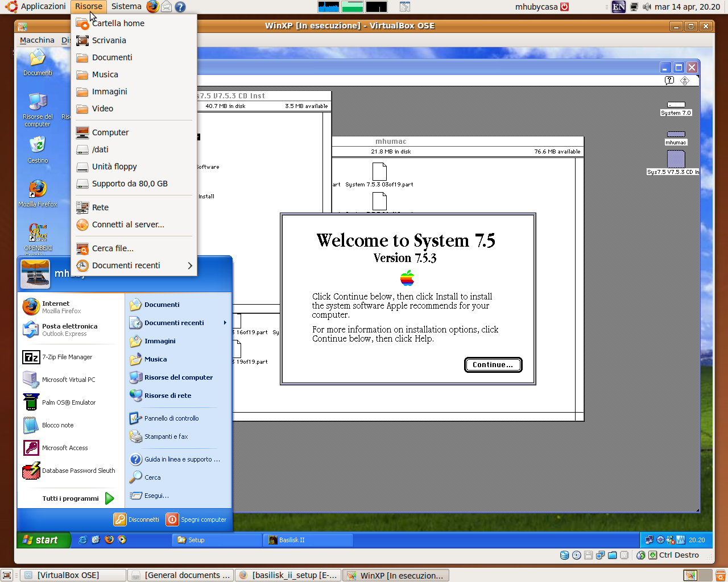Open Documenti icon on the XP desktop
Image resolution: width=728 pixels, height=582 pixels.
pyautogui.click(x=38, y=63)
